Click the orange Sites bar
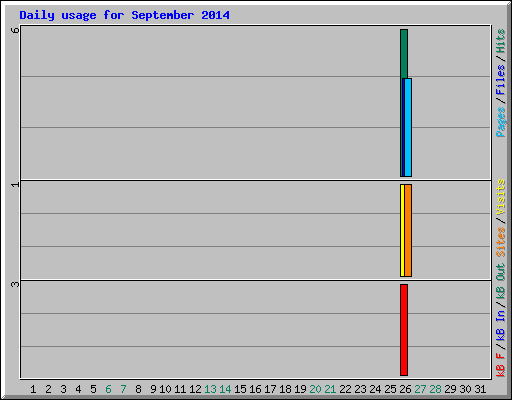 [408, 230]
